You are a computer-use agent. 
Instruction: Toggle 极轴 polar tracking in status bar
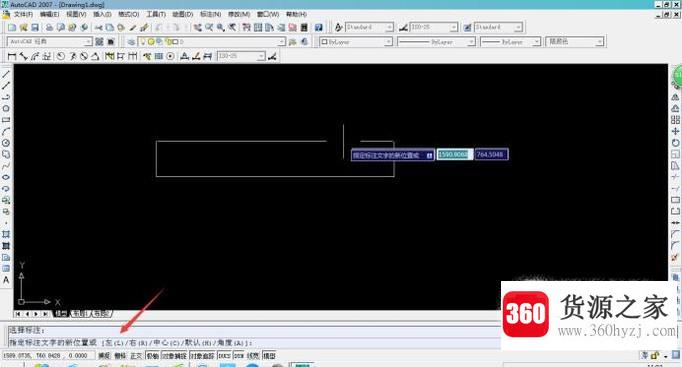[152, 356]
